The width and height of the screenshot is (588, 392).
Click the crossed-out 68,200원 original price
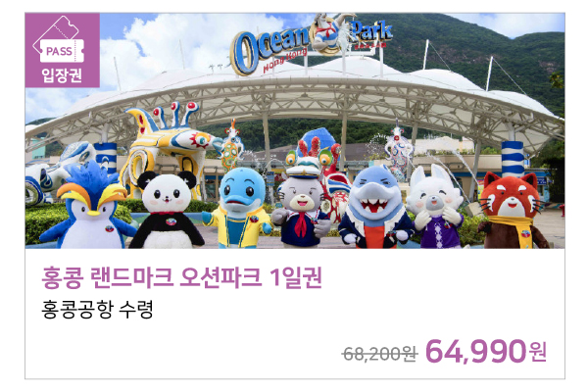[x=380, y=354]
